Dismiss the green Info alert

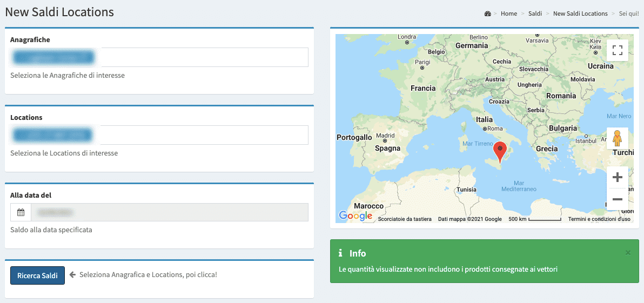627,253
